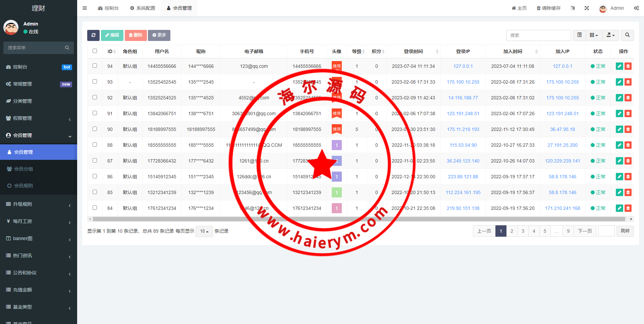Screen dimensions: 644x324
Task: Click login IP link 14.116.188.77
Action: coord(463,98)
